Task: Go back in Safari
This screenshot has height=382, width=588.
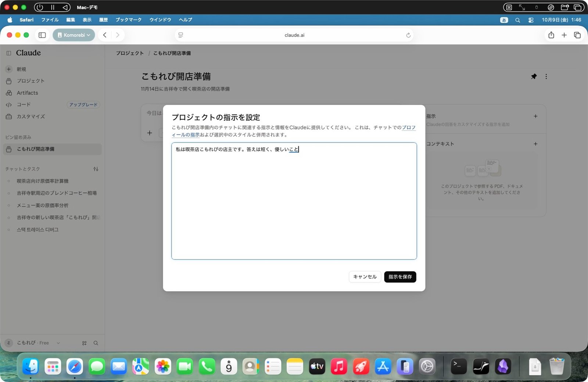Action: (x=105, y=35)
